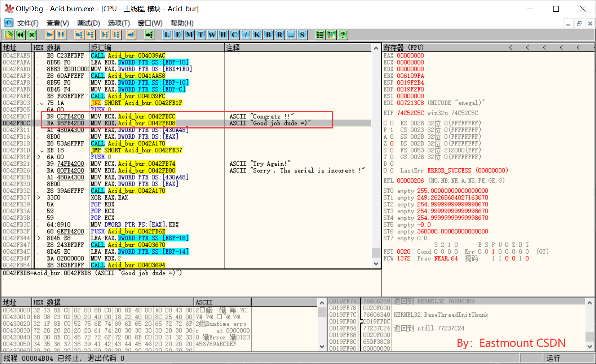Image resolution: width=596 pixels, height=364 pixels.
Task: Open Handles window with H button
Action: [x=223, y=35]
